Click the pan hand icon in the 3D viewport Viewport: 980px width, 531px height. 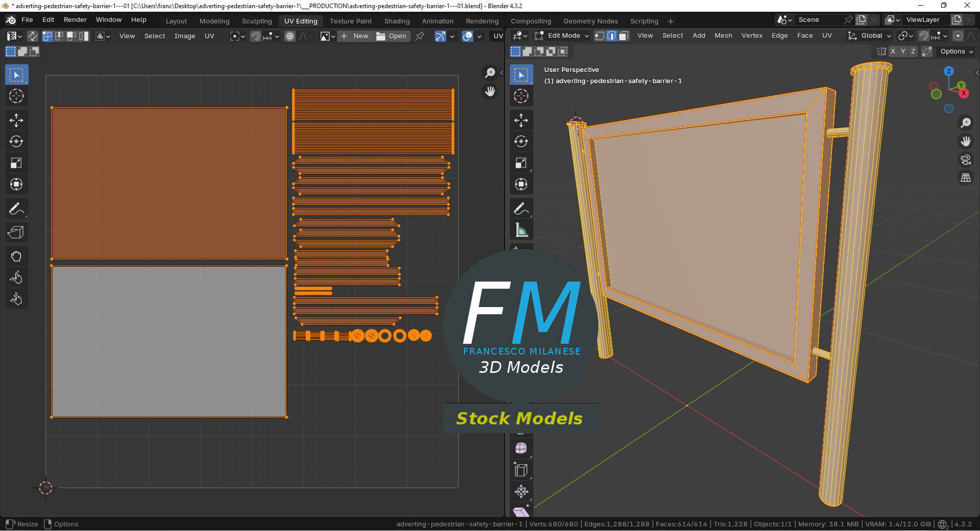[x=966, y=141]
